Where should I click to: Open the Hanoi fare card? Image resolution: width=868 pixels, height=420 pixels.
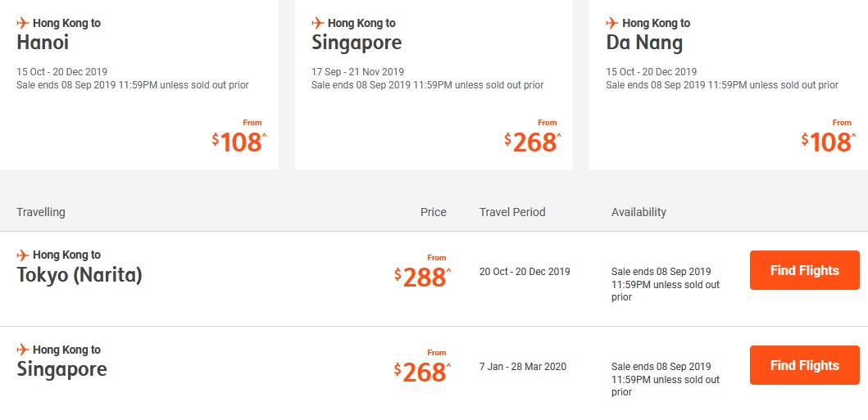tap(139, 84)
